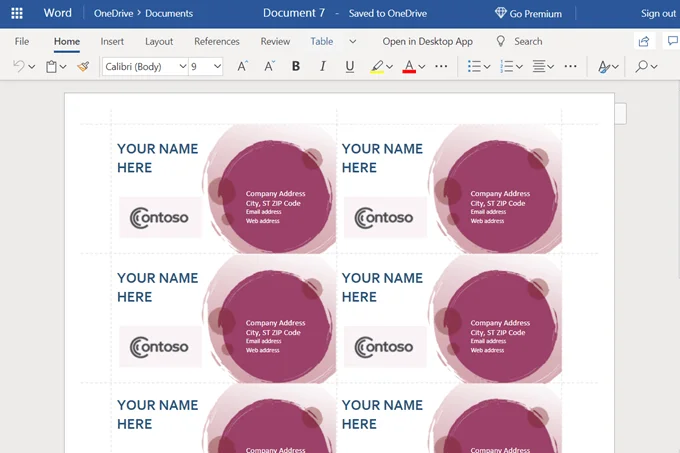The width and height of the screenshot is (680, 453).
Task: Click the Paste clipboard icon
Action: 52,66
